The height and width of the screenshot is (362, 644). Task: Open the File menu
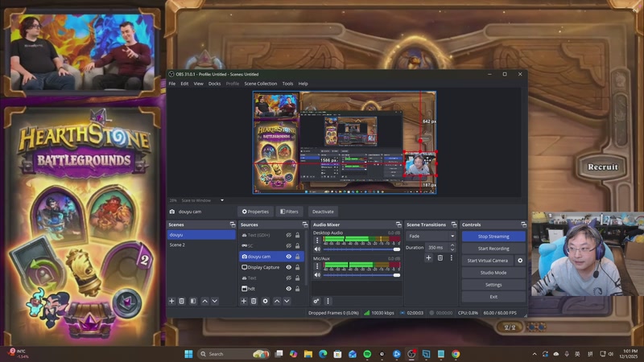pos(172,84)
